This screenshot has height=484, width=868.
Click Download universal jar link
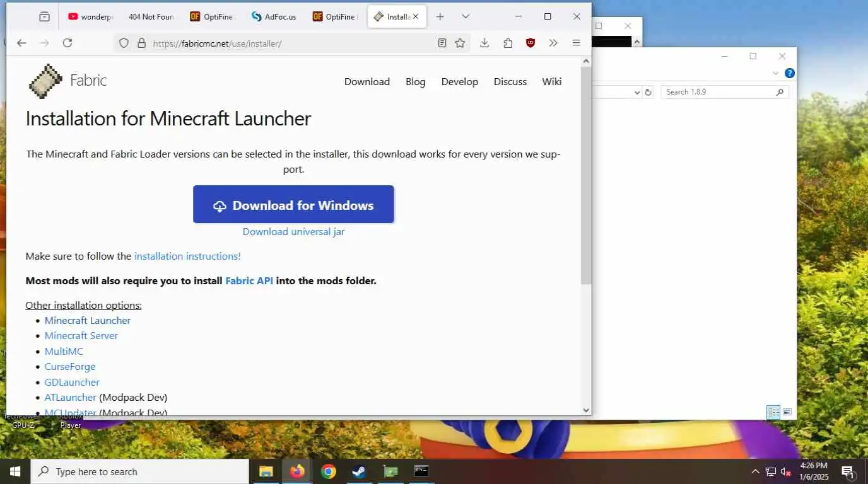coord(293,231)
